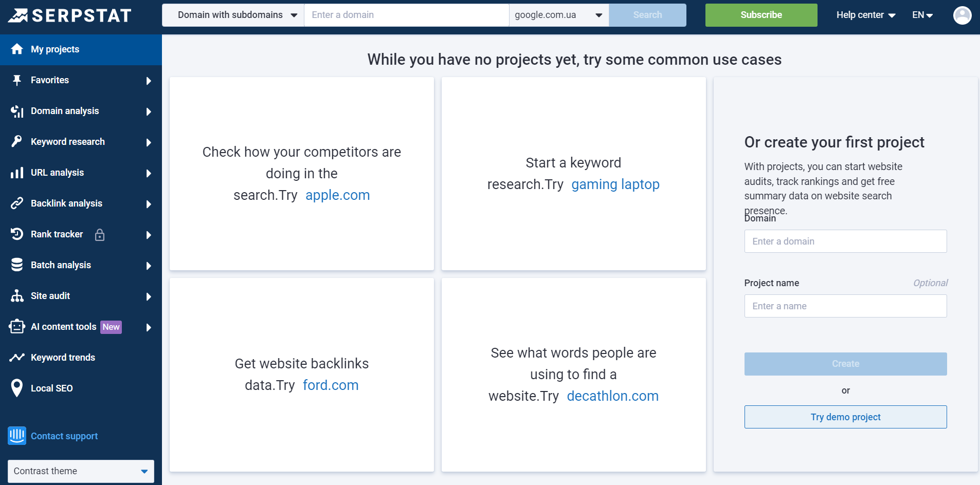Screen dimensions: 980x485
Task: Click the Try demo project button
Action: click(845, 417)
